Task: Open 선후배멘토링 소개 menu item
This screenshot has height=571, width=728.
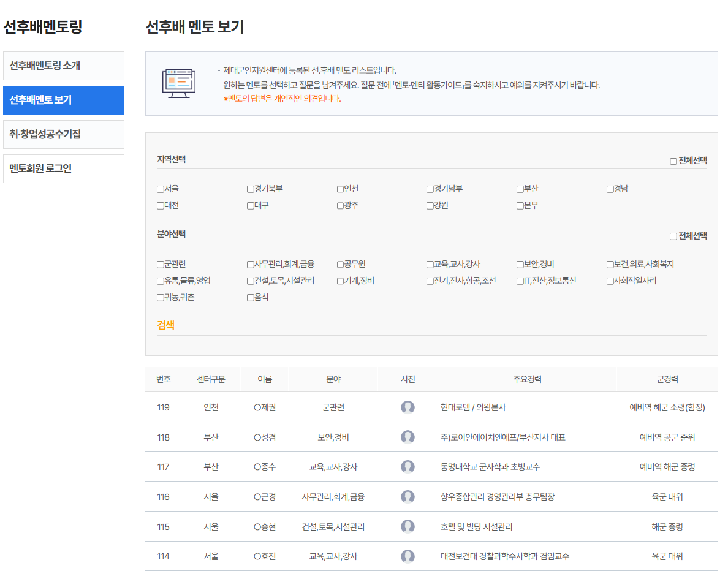Action: 64,66
